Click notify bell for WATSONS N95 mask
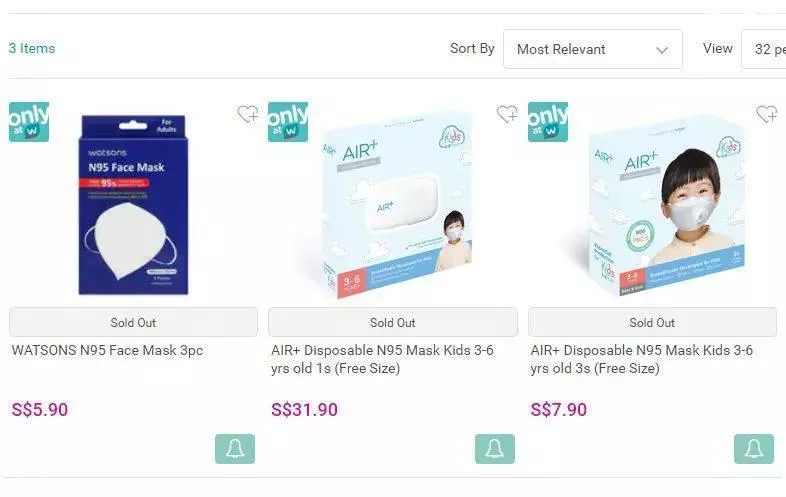Screen dimensions: 786x497 pyautogui.click(x=235, y=449)
